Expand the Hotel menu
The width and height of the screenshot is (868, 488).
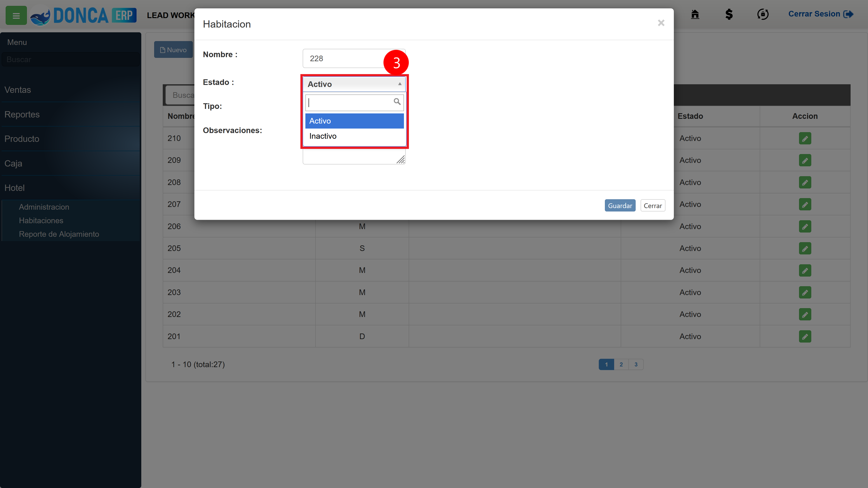[71, 188]
